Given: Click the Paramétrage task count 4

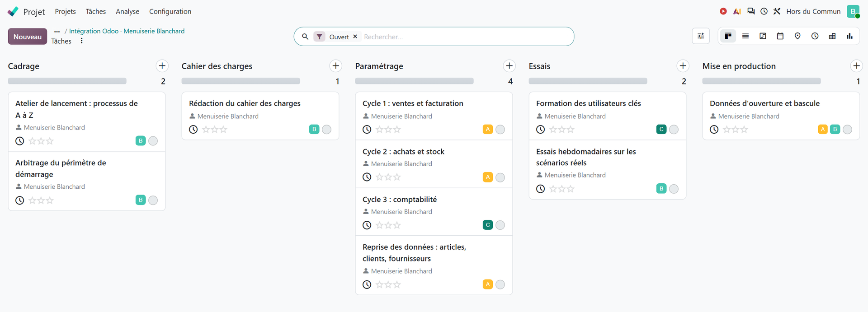Looking at the screenshot, I should (510, 81).
